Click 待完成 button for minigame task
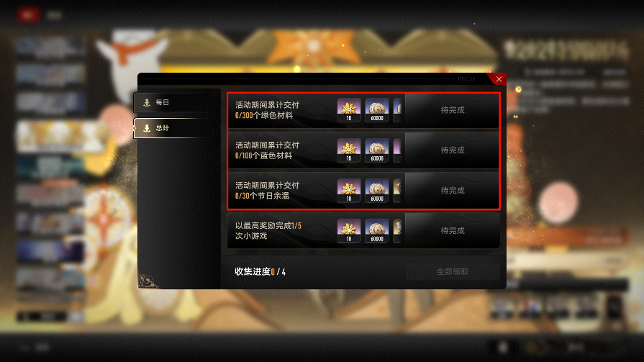The width and height of the screenshot is (644, 362). tap(452, 230)
